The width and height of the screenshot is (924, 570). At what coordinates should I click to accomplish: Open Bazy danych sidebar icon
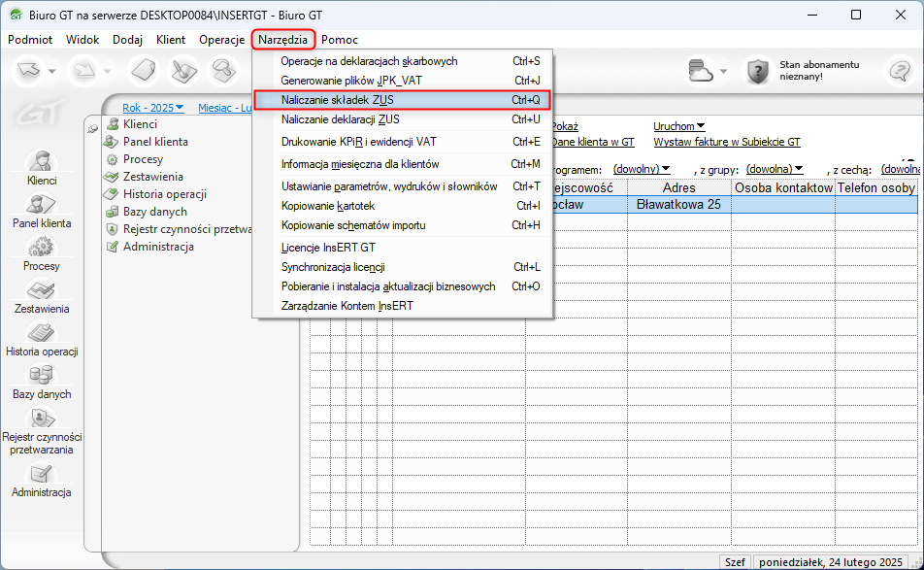[x=41, y=375]
